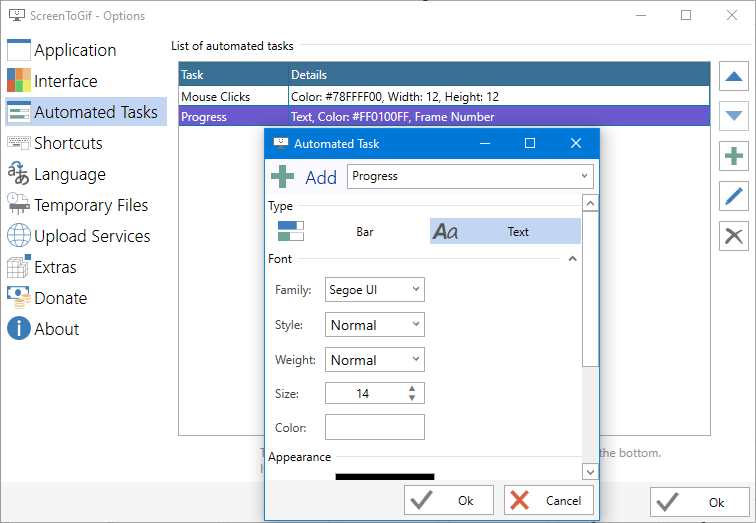Click the ScreenToGif title bar icon
This screenshot has width=756, height=523.
[x=17, y=15]
